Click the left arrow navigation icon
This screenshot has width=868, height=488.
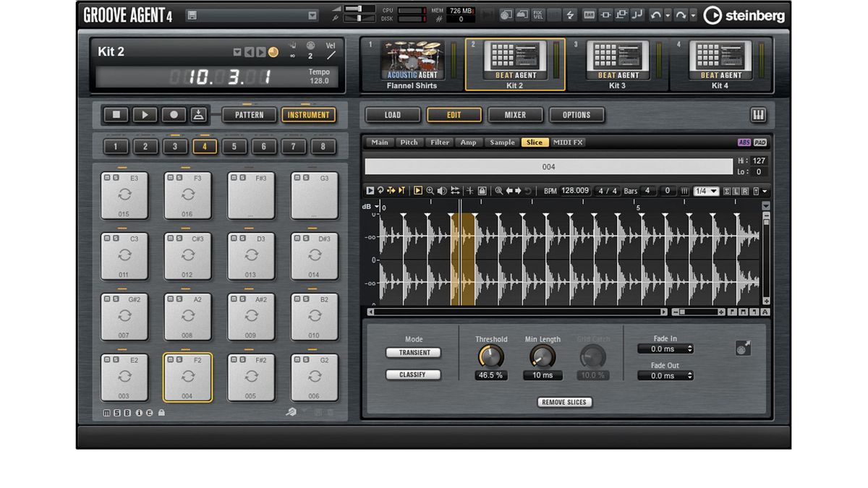point(509,191)
